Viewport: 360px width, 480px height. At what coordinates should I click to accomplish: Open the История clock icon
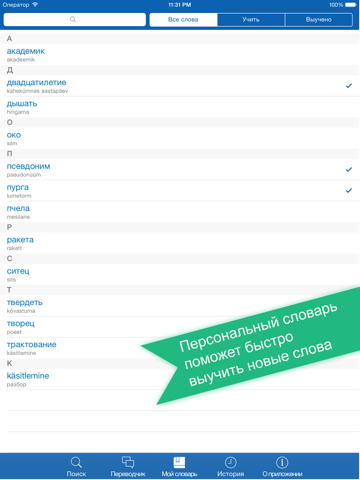pyautogui.click(x=231, y=462)
